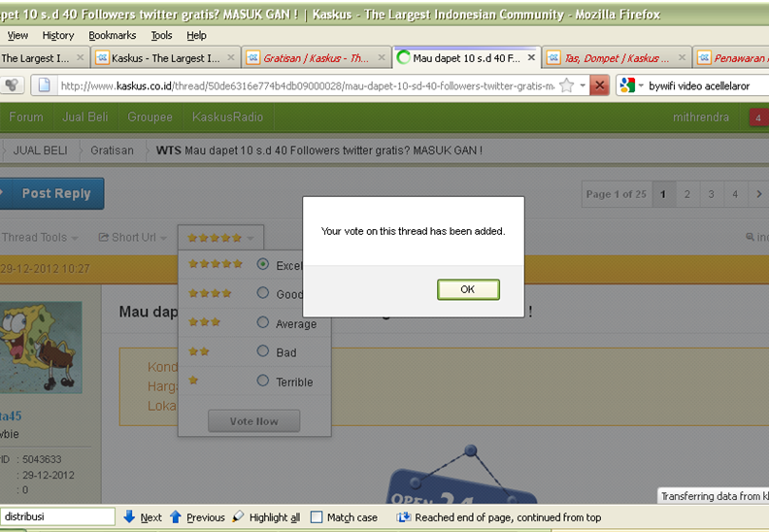769x532 pixels.
Task: Go to page 3 of the thread
Action: pos(711,194)
